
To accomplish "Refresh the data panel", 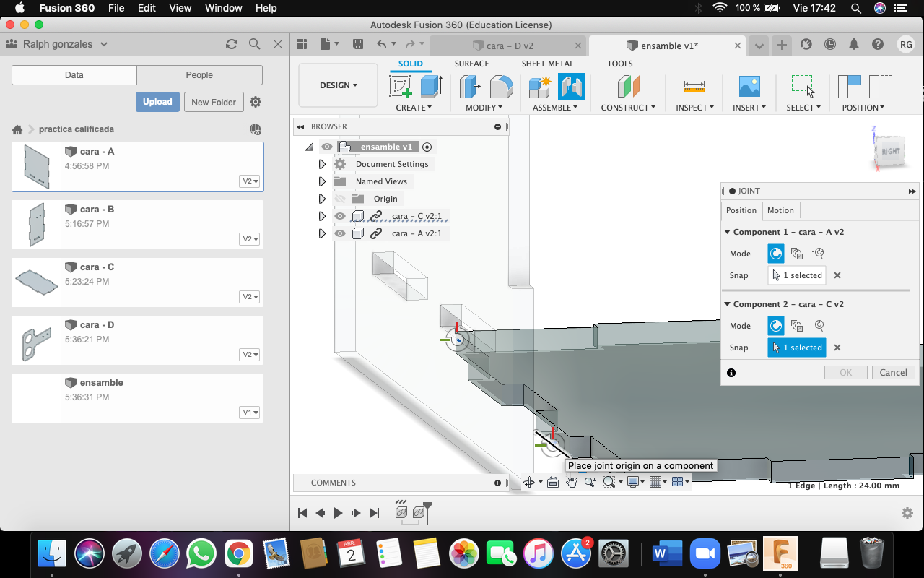I will coord(232,44).
